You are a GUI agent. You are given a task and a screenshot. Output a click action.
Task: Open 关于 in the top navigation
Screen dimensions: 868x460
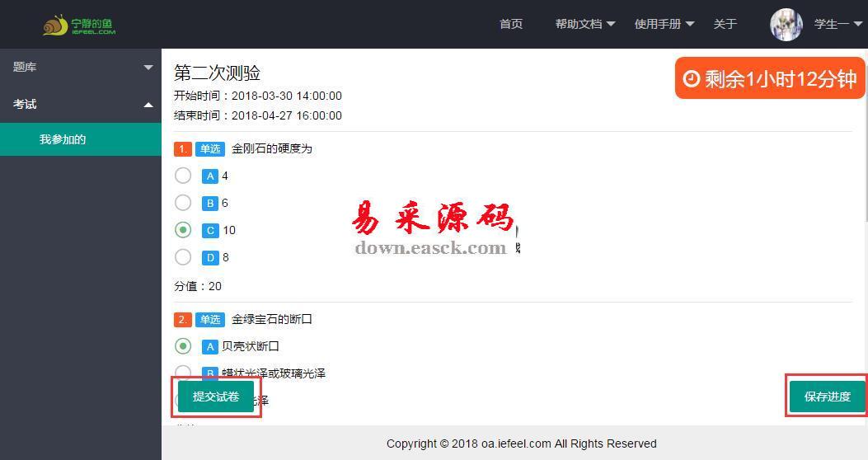(x=725, y=24)
